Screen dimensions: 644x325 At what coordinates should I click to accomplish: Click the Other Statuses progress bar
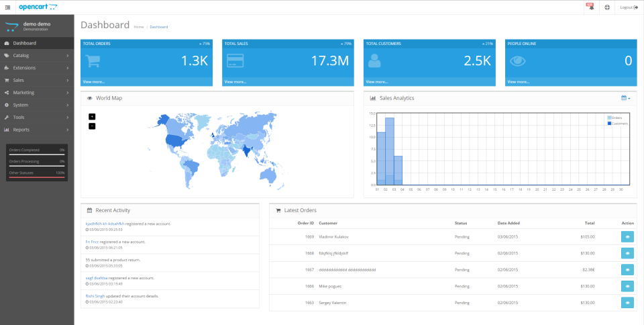click(x=37, y=177)
